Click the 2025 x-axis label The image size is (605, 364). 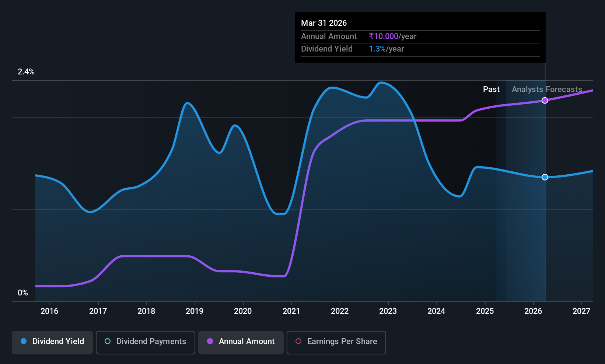point(485,311)
